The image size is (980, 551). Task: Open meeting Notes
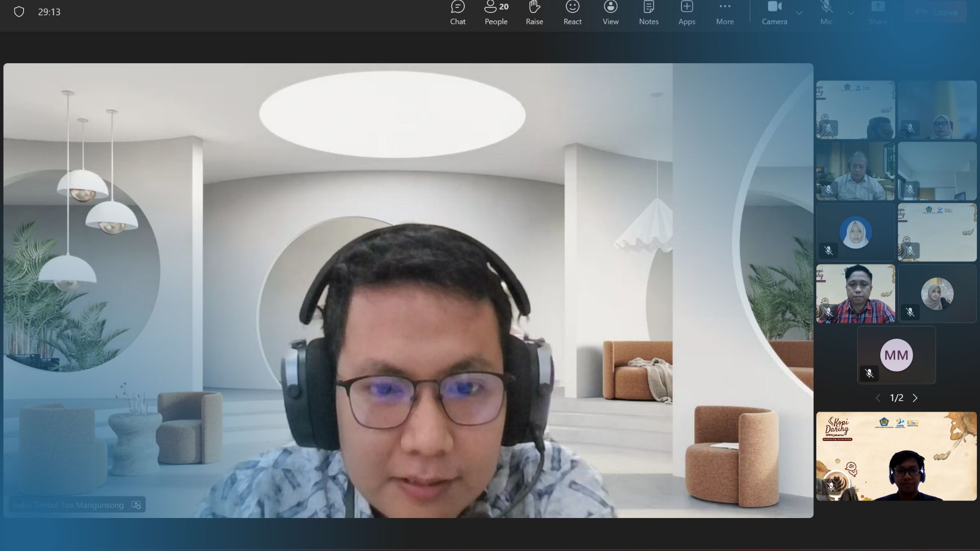tap(648, 13)
